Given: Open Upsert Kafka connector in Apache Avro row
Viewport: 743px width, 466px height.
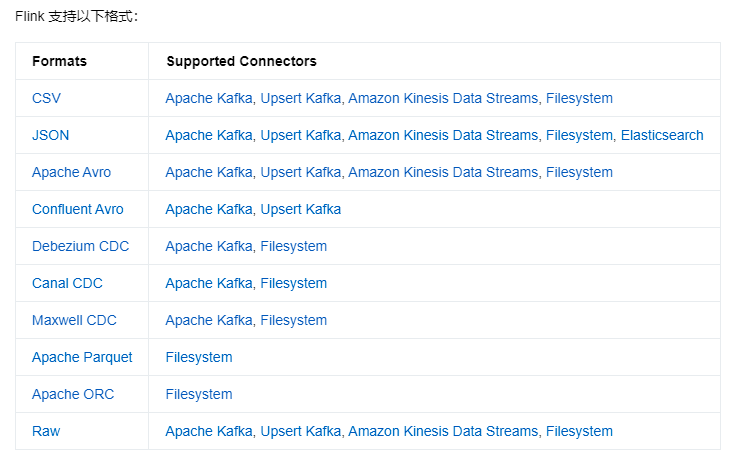Looking at the screenshot, I should click(300, 172).
